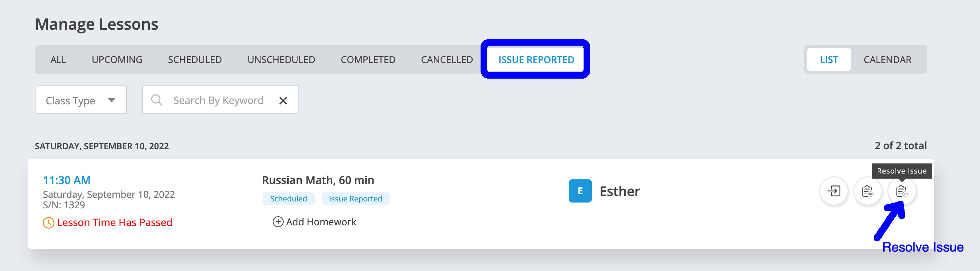
Task: Select the ISSUE REPORTED tab
Action: 536,60
